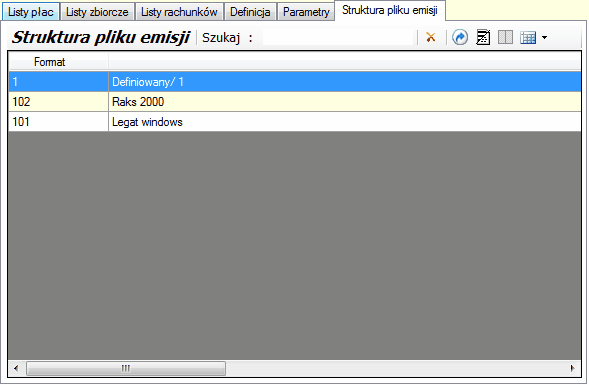Click the format cell 102
589x385 pixels.
[58, 101]
